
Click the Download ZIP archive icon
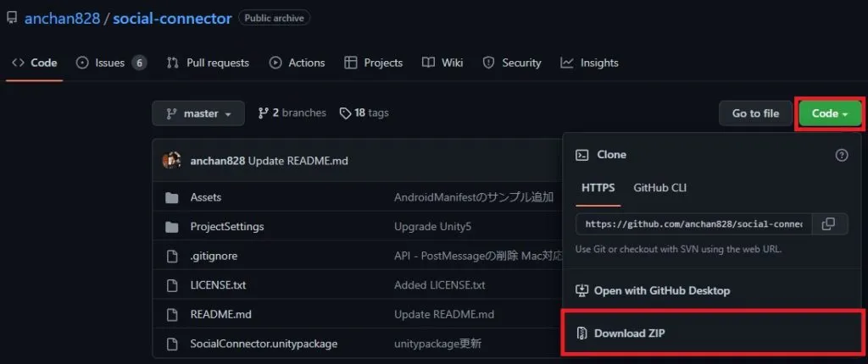[x=582, y=334]
